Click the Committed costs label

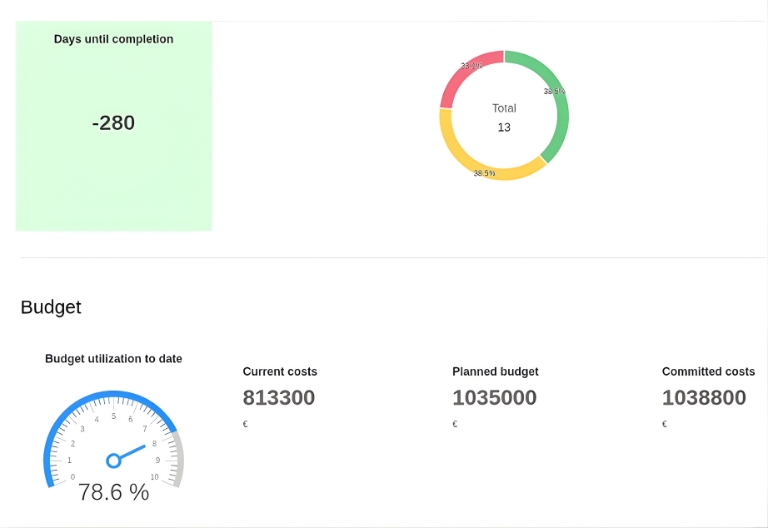708,371
